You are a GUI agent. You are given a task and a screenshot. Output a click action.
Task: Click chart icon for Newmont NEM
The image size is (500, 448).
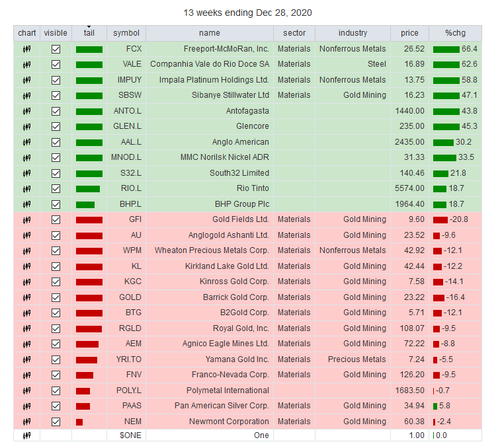point(26,422)
